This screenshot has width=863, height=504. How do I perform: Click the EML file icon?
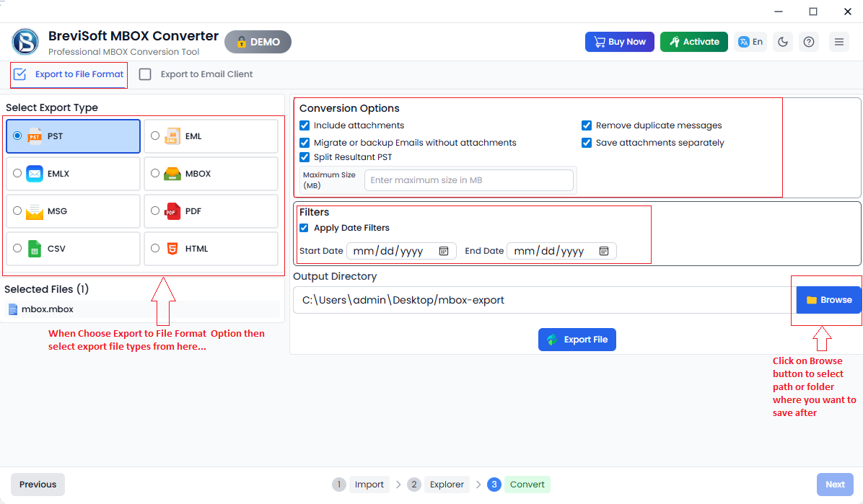[172, 136]
